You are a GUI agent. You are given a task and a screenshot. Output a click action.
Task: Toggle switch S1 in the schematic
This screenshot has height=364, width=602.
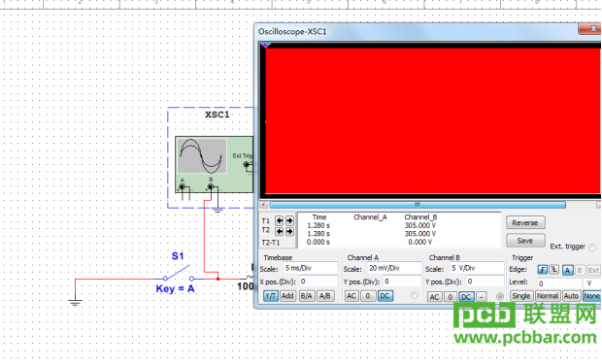tap(178, 274)
